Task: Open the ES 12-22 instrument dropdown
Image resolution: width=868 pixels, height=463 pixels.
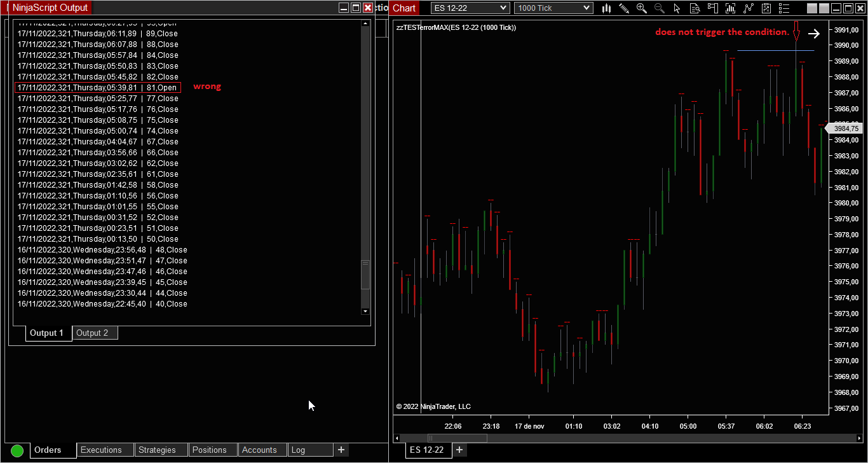Action: 470,8
